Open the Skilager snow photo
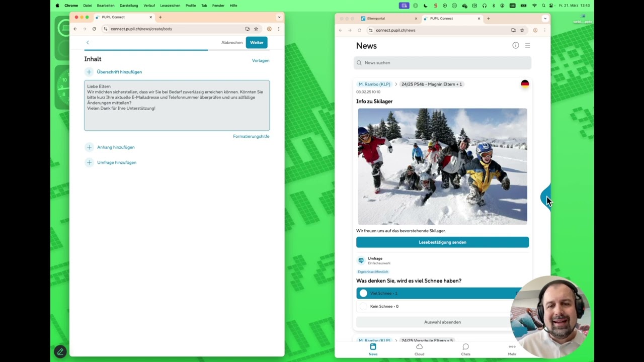 (x=442, y=166)
